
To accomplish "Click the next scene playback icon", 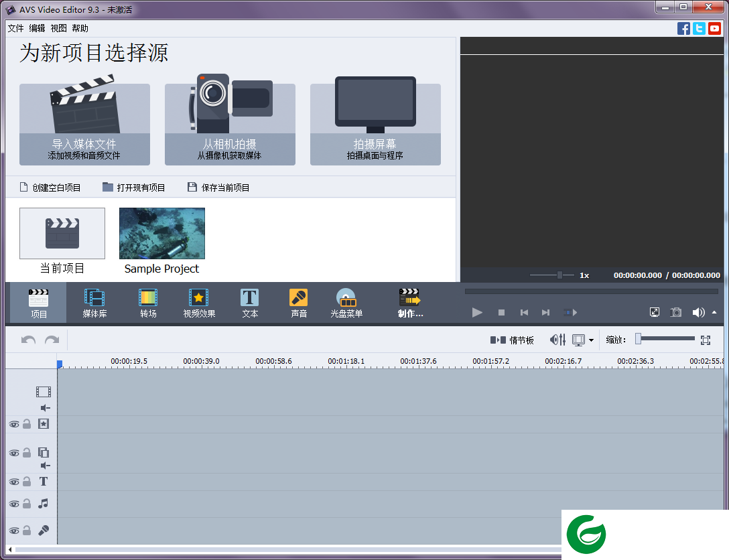I will point(570,312).
